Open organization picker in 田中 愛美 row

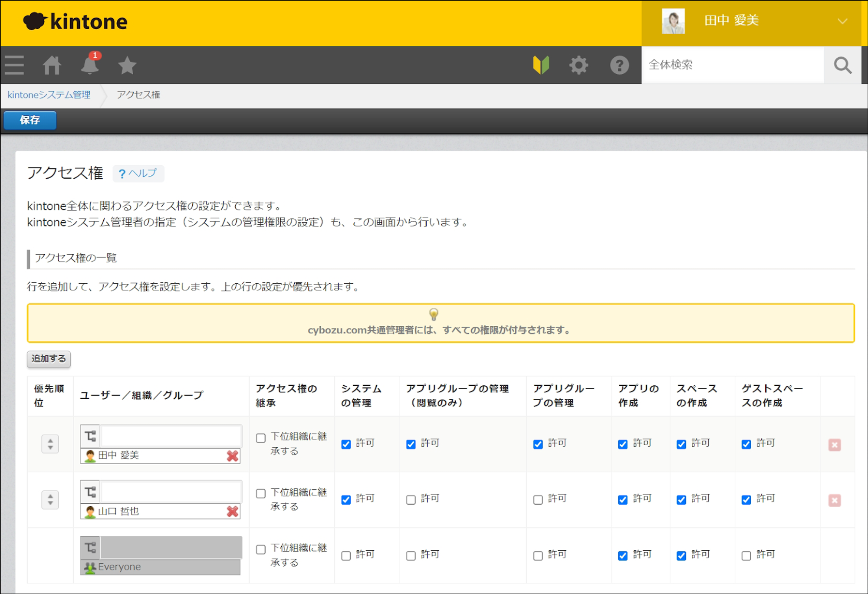[90, 436]
